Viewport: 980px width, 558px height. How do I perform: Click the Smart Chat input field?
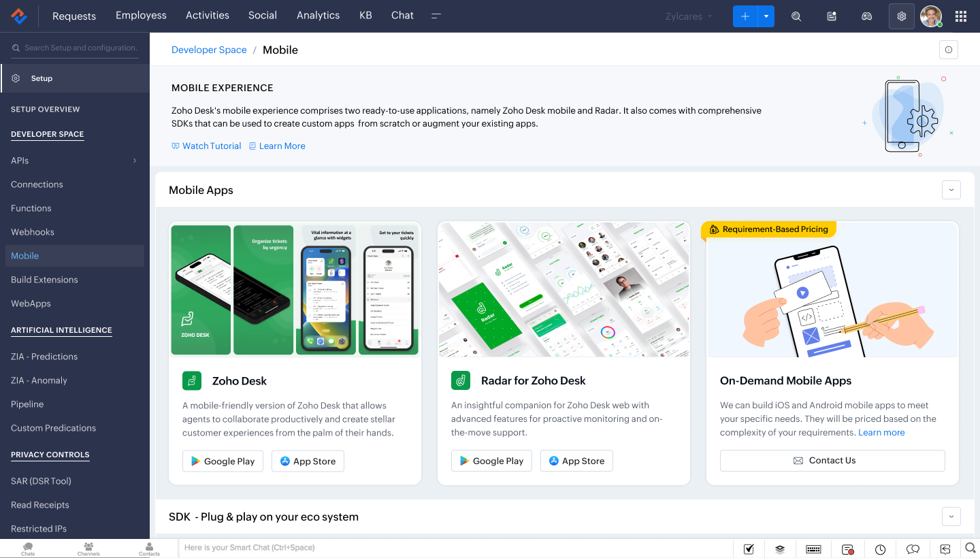(x=455, y=548)
